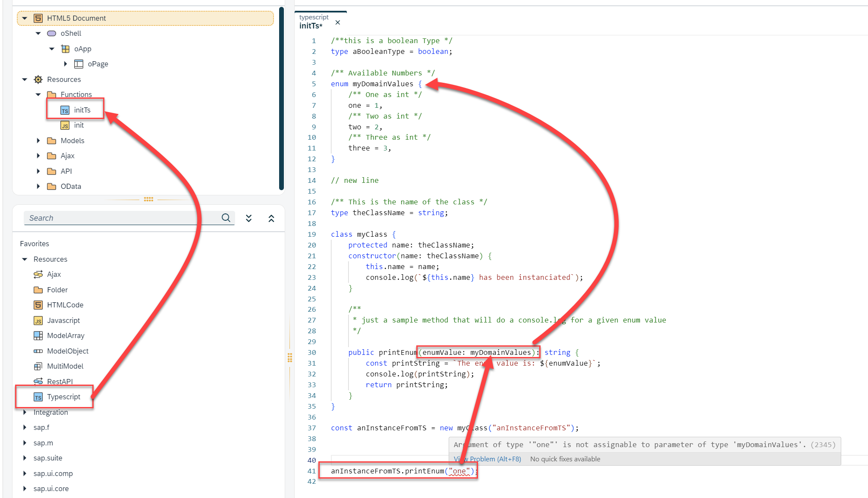Click the initTs TypeScript file icon

(65, 110)
